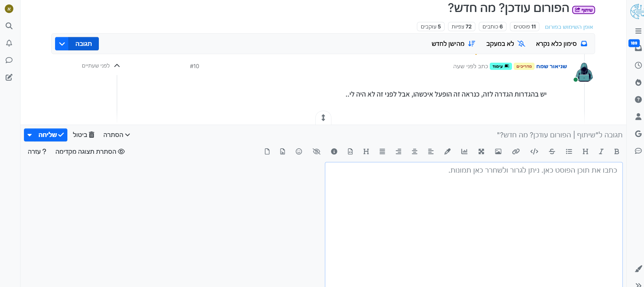
Task: Insert heading using H icon beside italic
Action: pos(585,151)
